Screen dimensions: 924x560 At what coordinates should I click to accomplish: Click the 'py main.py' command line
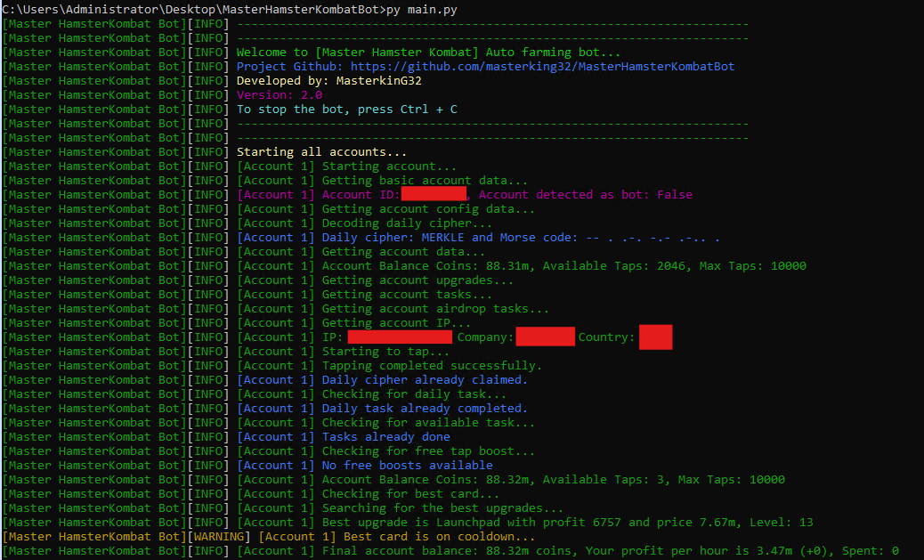click(422, 10)
